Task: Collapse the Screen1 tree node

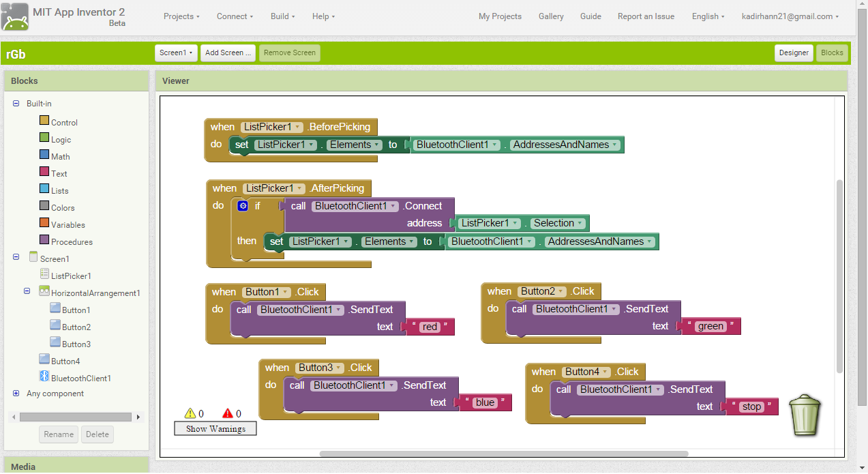Action: [x=16, y=257]
